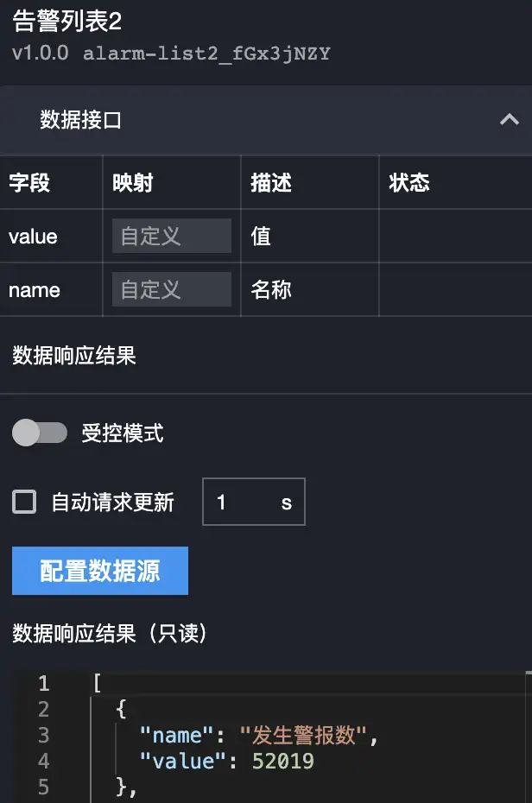Click the 描述 column header
532x803 pixels.
[x=271, y=182]
